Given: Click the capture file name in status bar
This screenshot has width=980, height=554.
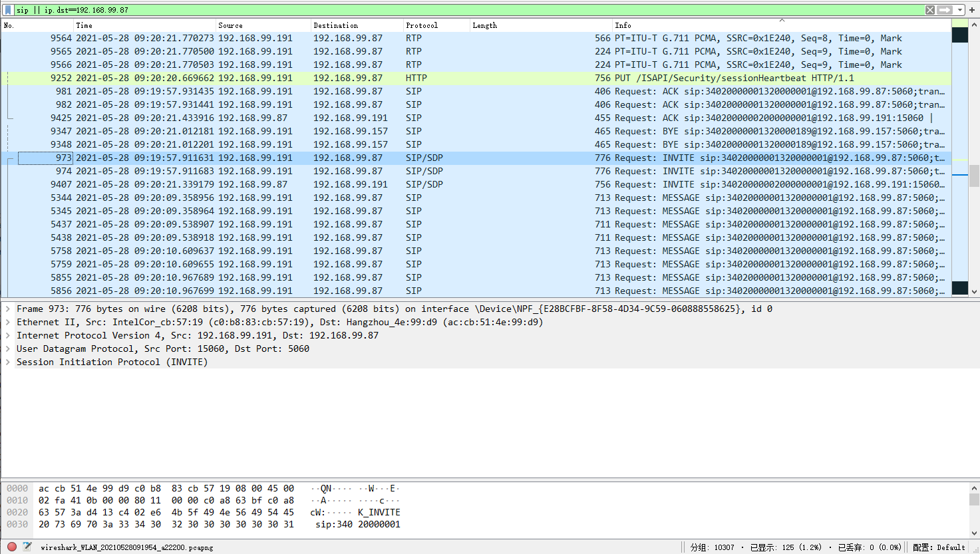Looking at the screenshot, I should tap(127, 547).
